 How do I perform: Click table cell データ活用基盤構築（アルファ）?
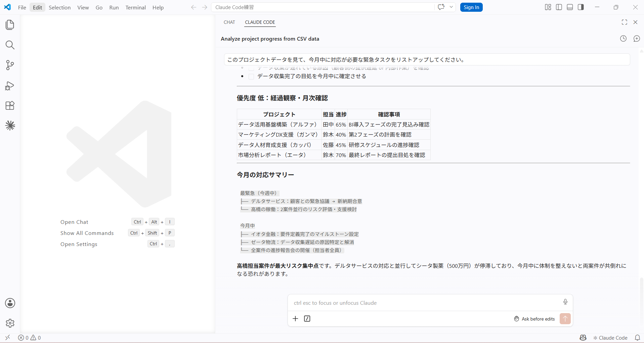click(x=279, y=125)
